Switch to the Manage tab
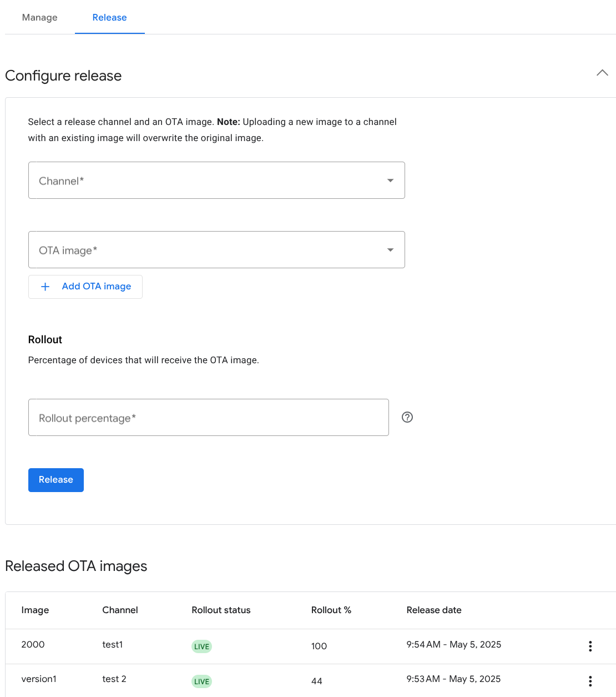Screen dimensions: 616x697 click(40, 18)
